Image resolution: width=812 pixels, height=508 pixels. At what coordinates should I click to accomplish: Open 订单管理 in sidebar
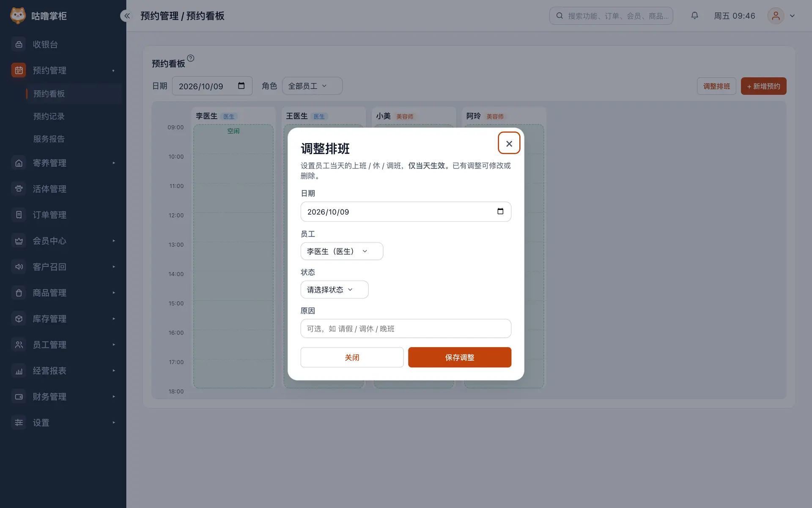63,215
